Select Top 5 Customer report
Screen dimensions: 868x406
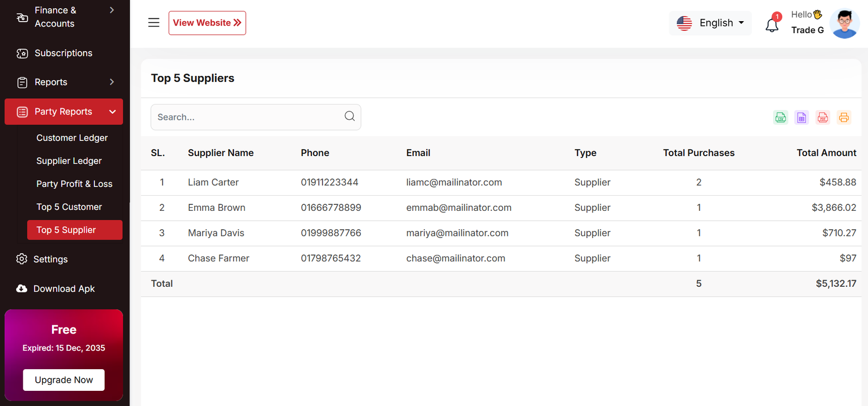coord(69,207)
